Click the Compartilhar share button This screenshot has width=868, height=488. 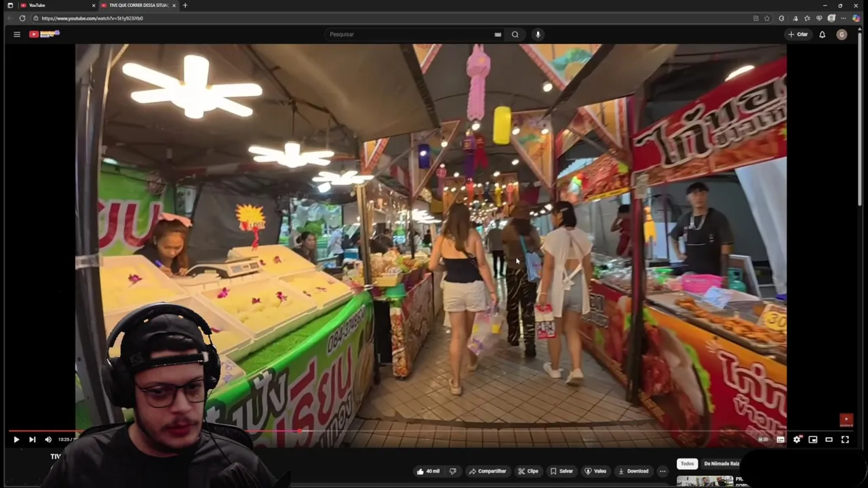[488, 471]
